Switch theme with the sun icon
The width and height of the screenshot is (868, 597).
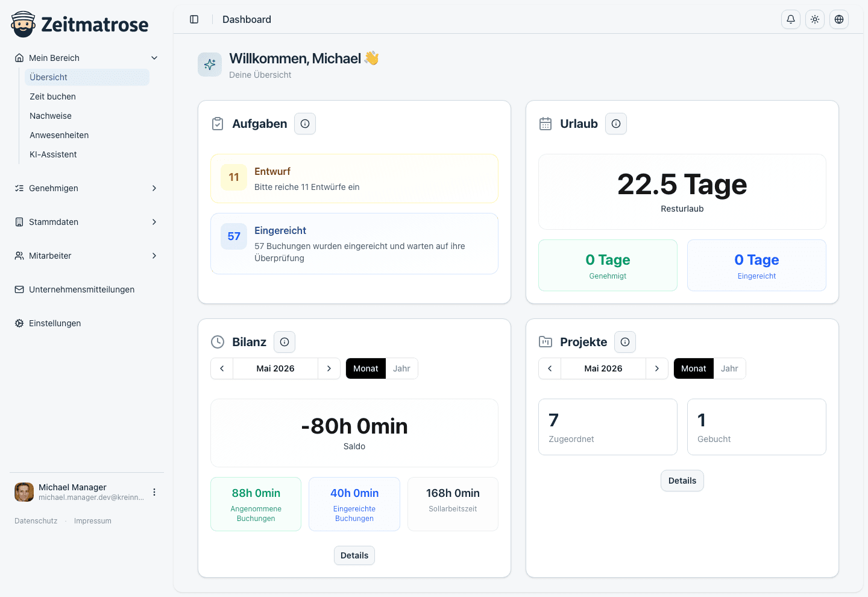point(815,19)
